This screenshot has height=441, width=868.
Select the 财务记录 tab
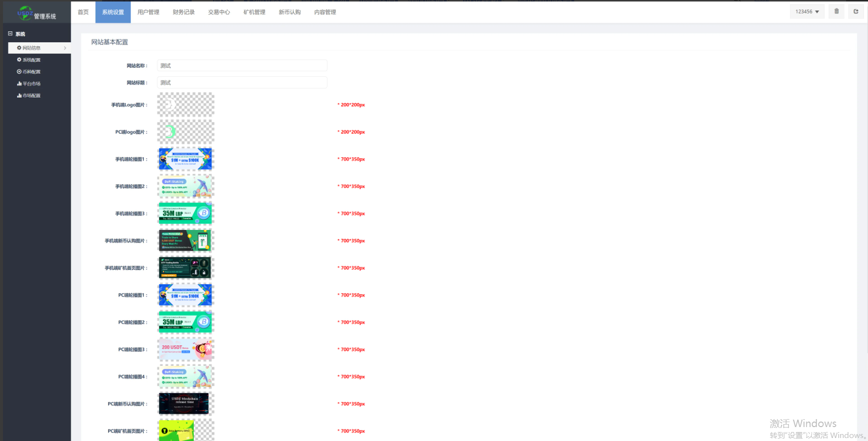183,12
